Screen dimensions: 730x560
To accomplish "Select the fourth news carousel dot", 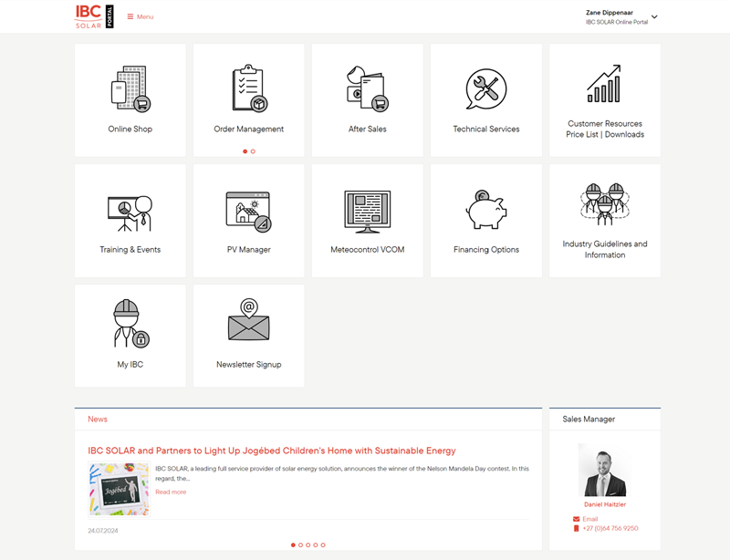I will point(315,544).
